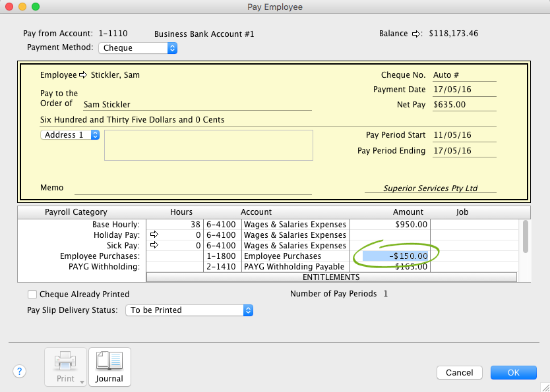Click the Cancel button
550x392 pixels.
pos(459,372)
